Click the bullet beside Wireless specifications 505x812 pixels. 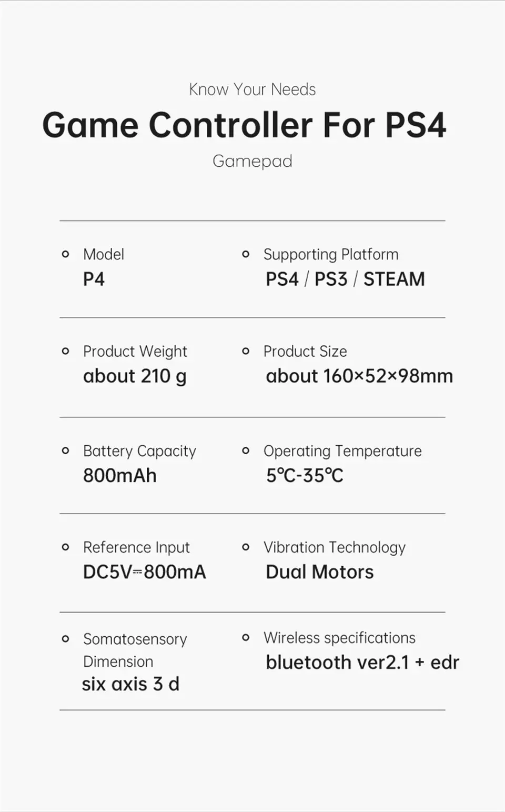pos(246,637)
